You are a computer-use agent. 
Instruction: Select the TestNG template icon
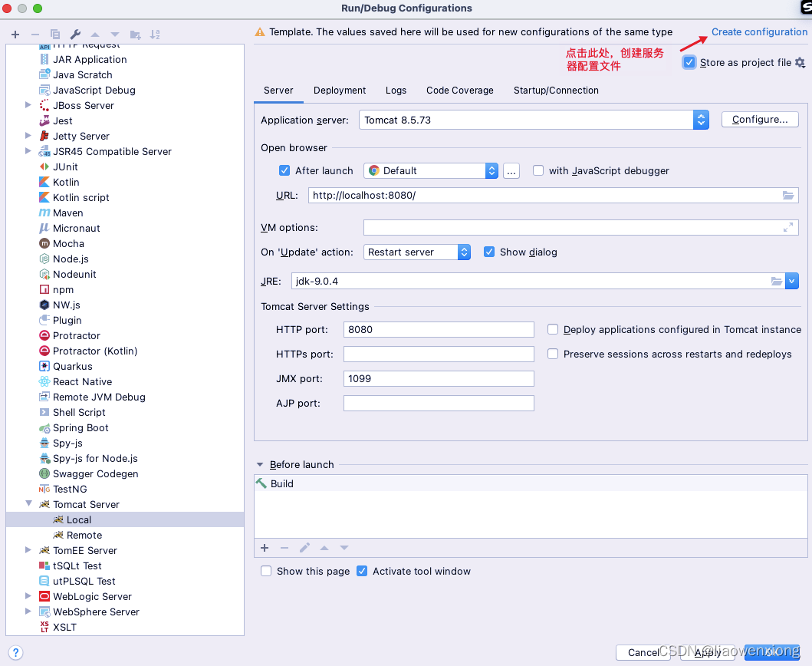pyautogui.click(x=44, y=490)
